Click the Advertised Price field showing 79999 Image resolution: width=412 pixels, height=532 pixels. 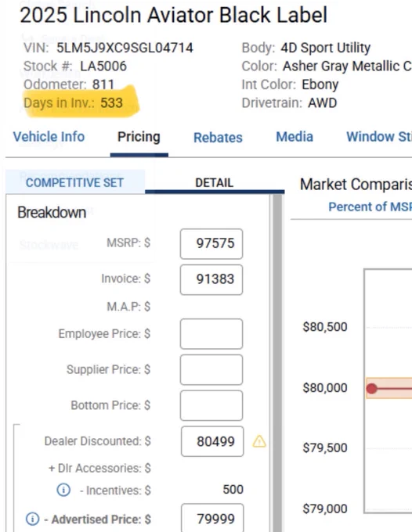click(212, 518)
